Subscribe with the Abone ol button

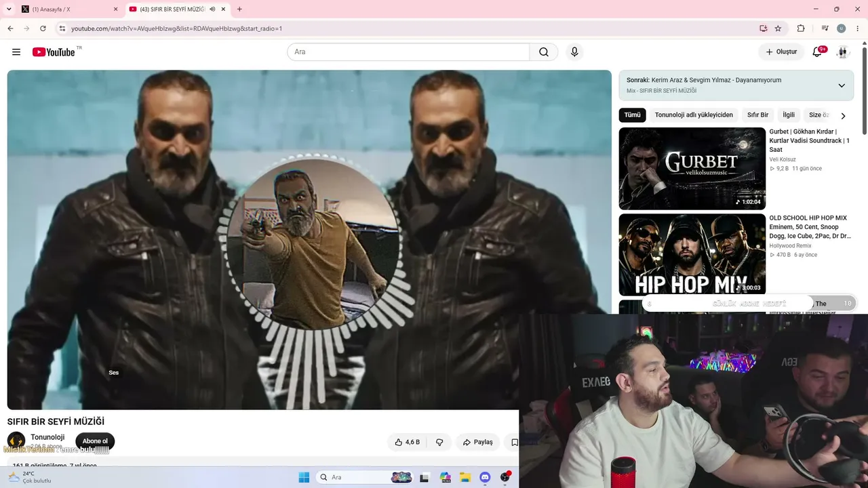[95, 441]
